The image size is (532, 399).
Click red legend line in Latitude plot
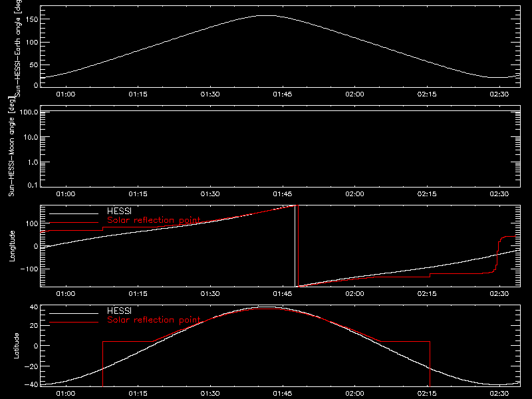74,323
